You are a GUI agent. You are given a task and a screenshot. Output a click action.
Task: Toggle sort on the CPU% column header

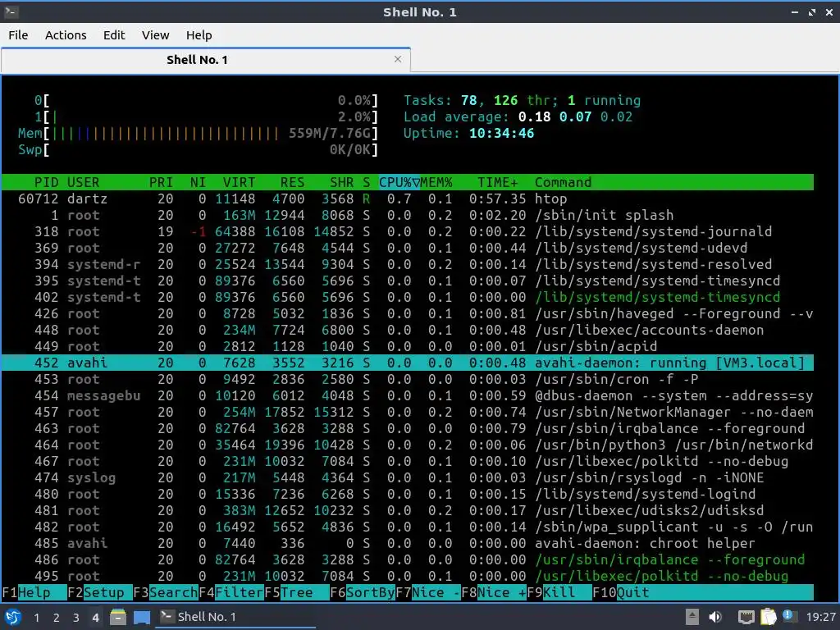[399, 182]
